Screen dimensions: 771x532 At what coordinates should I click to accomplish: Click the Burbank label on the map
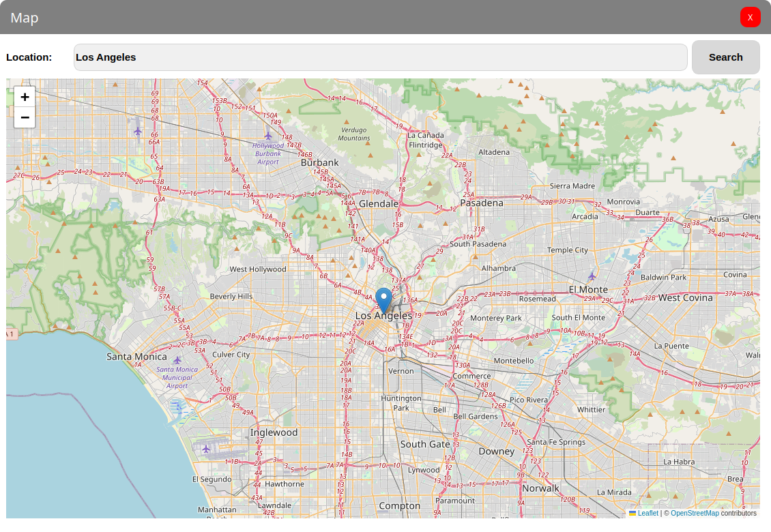pyautogui.click(x=319, y=162)
